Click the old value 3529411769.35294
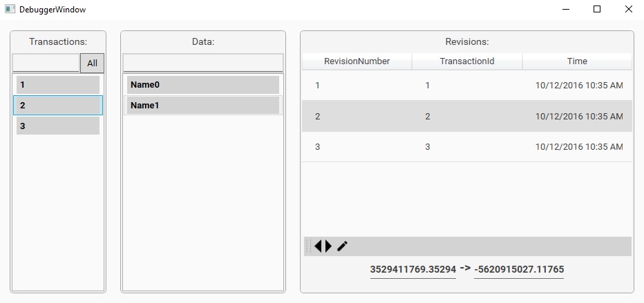Image resolution: width=644 pixels, height=303 pixels. pyautogui.click(x=413, y=269)
